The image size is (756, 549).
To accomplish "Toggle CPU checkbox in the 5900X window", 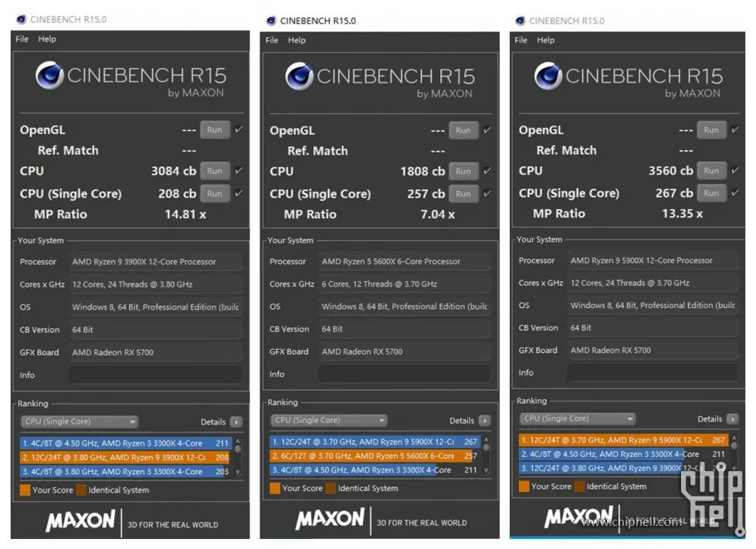I will tap(735, 170).
